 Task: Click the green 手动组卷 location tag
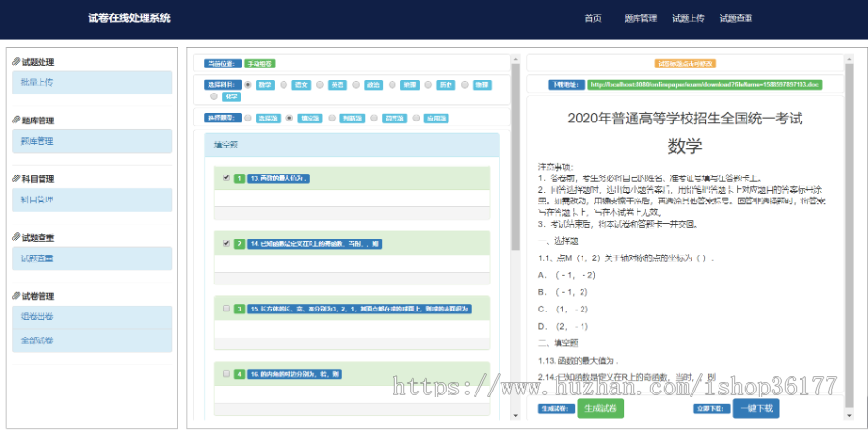(x=259, y=64)
